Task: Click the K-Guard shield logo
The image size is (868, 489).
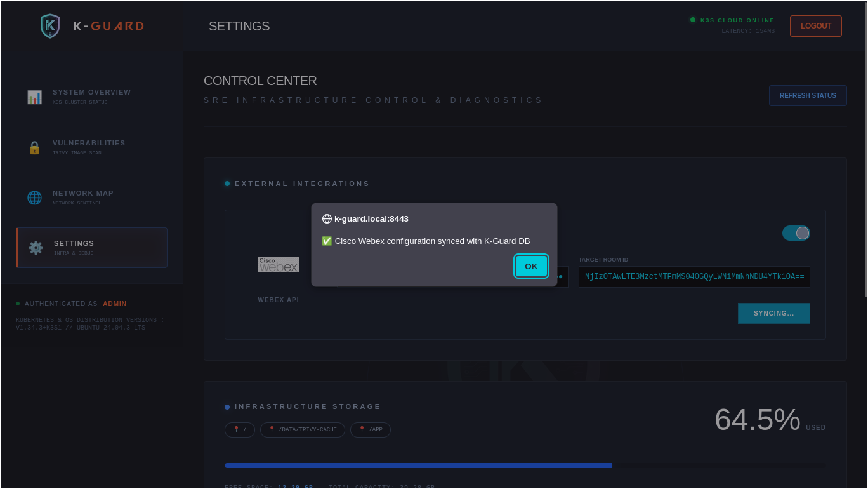Action: pyautogui.click(x=49, y=26)
